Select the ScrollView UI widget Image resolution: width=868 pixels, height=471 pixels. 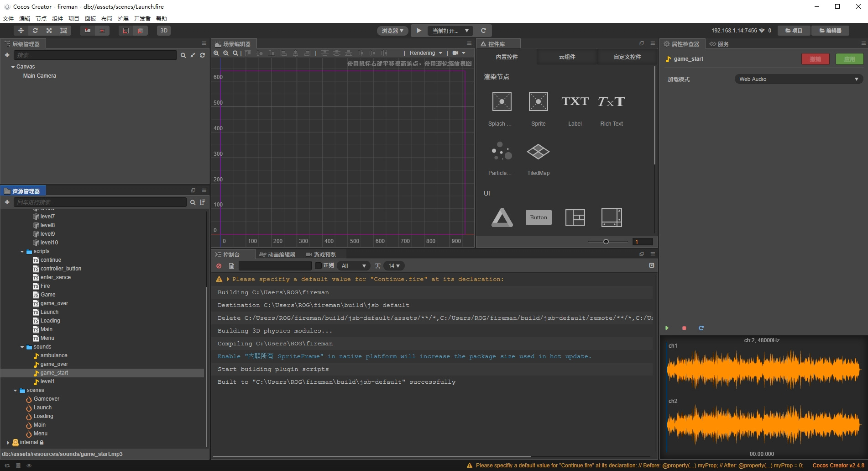coord(612,217)
